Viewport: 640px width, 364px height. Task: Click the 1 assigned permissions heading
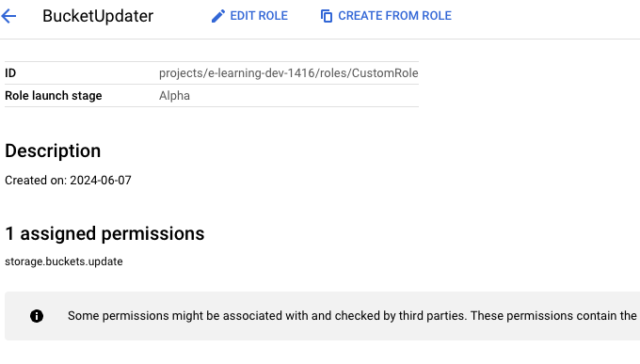click(104, 234)
